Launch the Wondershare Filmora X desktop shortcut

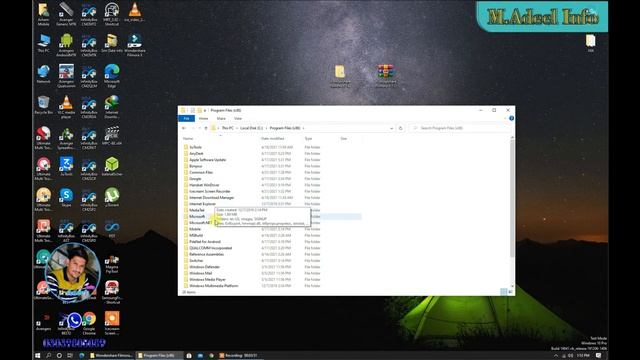pos(134,45)
